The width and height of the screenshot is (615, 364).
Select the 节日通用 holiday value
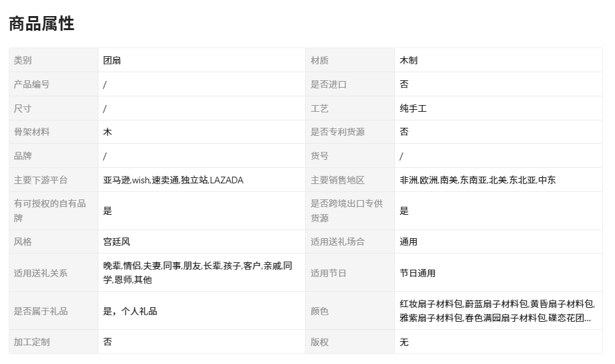[418, 273]
